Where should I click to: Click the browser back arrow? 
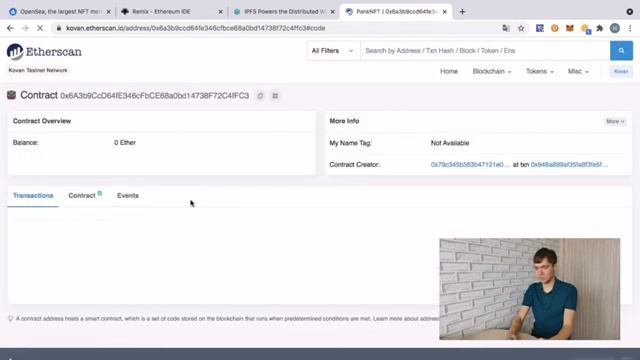tap(10, 28)
